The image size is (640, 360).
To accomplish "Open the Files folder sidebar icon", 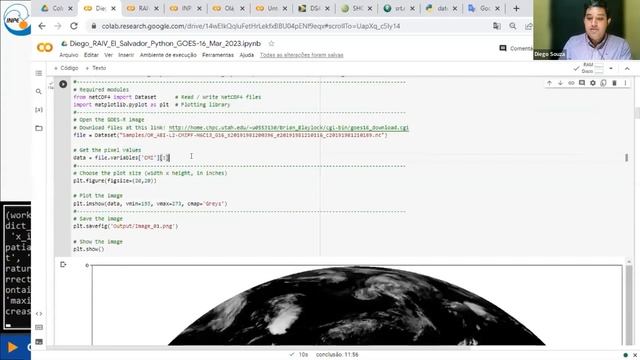I will (39, 128).
